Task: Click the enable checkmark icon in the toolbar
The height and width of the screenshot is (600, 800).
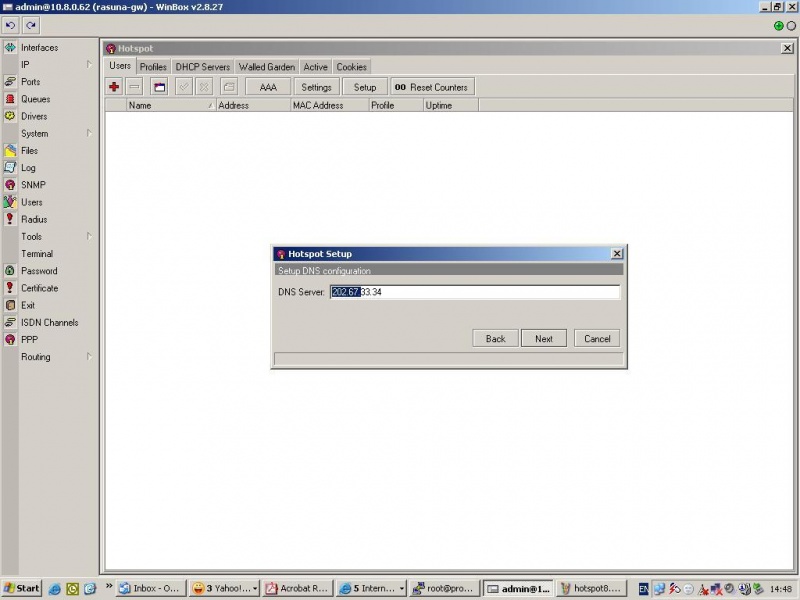Action: pyautogui.click(x=182, y=86)
